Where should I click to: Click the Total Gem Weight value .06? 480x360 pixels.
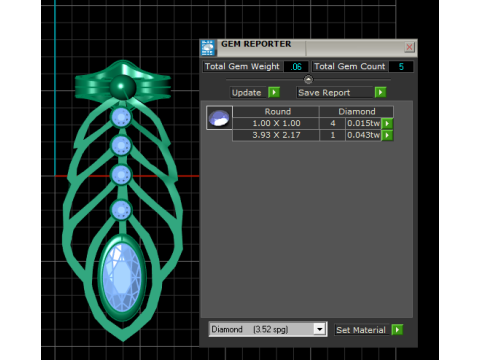click(x=296, y=67)
